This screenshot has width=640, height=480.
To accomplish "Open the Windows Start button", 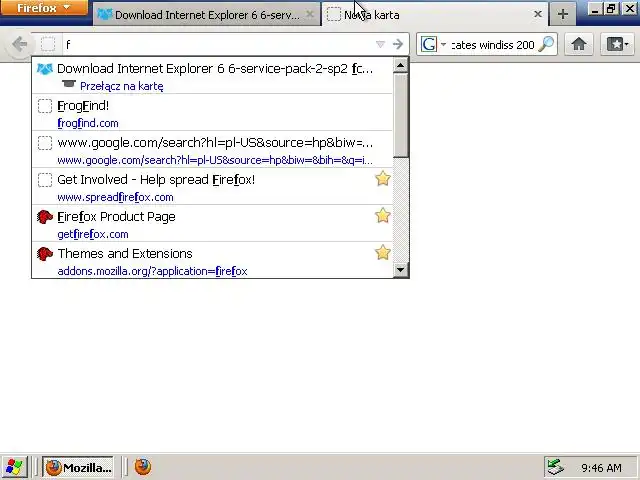I will pyautogui.click(x=14, y=467).
